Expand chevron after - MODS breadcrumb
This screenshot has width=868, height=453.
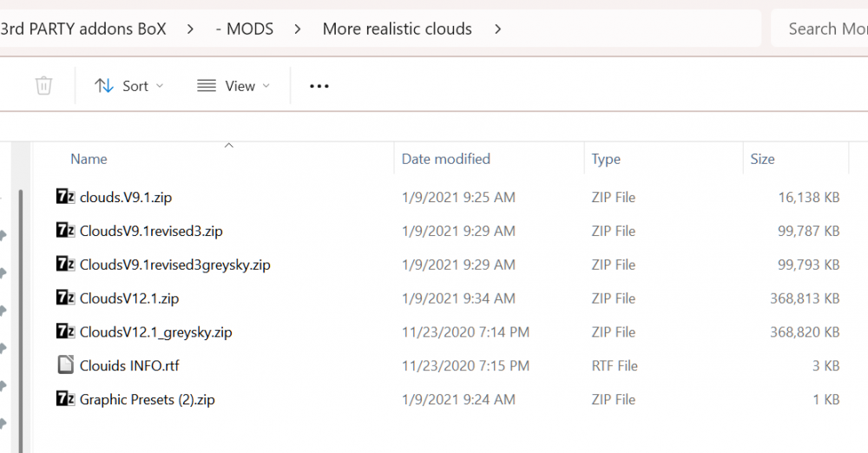(298, 29)
